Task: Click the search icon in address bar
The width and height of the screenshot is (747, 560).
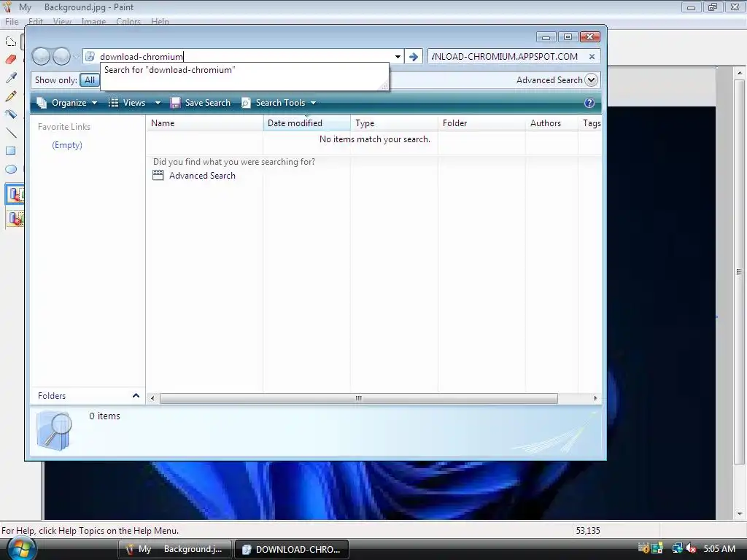Action: pyautogui.click(x=90, y=56)
